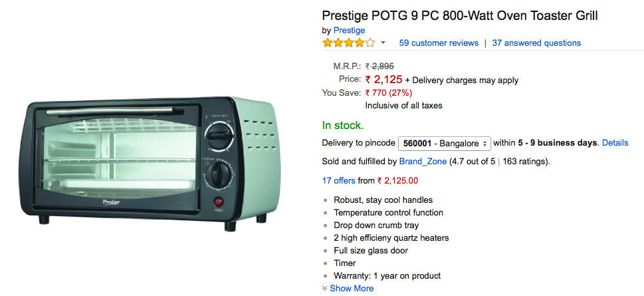Open the 59 customer reviews link
This screenshot has width=644, height=296.
pyautogui.click(x=439, y=43)
